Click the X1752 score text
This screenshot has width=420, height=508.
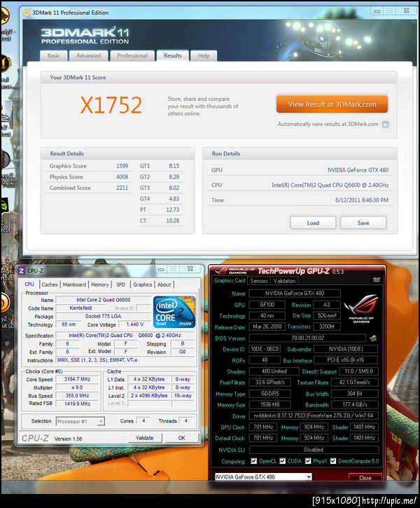pyautogui.click(x=111, y=105)
